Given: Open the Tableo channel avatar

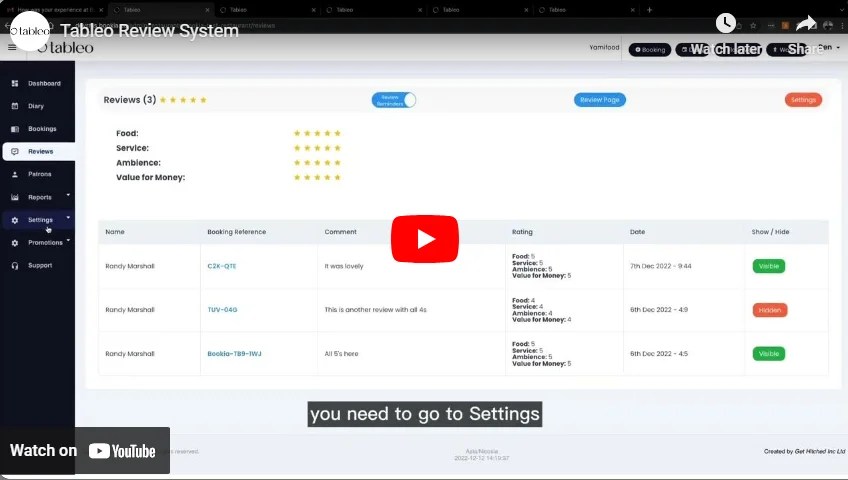Looking at the screenshot, I should coord(30,31).
